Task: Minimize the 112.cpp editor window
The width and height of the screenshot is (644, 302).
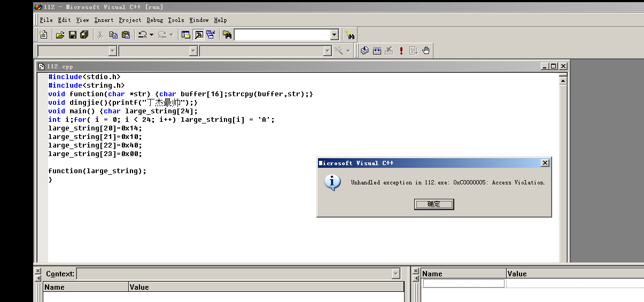Action: click(x=545, y=66)
